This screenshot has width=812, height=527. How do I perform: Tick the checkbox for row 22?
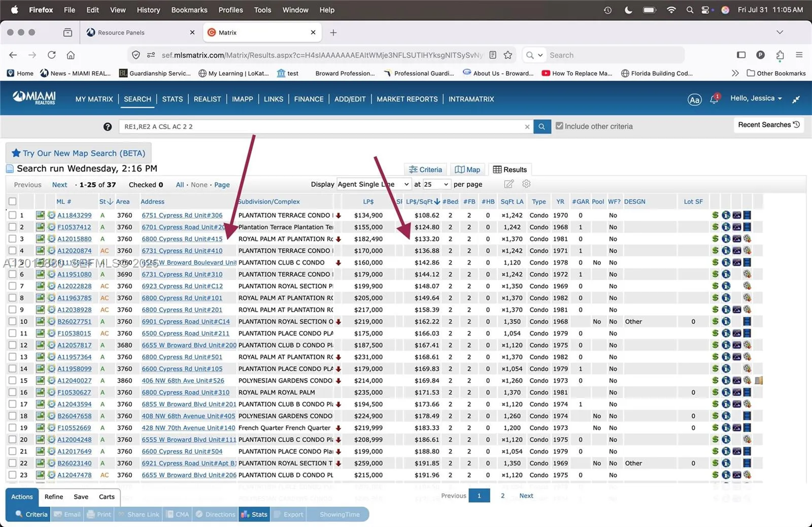[12, 463]
